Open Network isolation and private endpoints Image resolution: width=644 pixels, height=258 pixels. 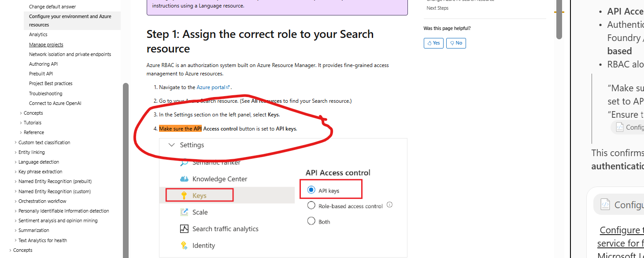pyautogui.click(x=70, y=54)
